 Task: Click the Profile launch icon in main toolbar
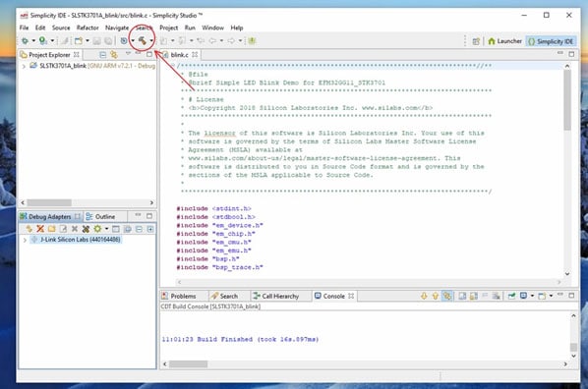click(x=43, y=40)
